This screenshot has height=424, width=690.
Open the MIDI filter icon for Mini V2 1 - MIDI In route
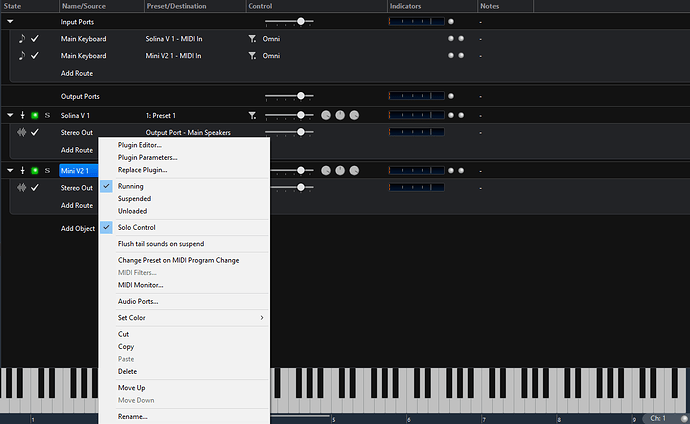(x=252, y=56)
